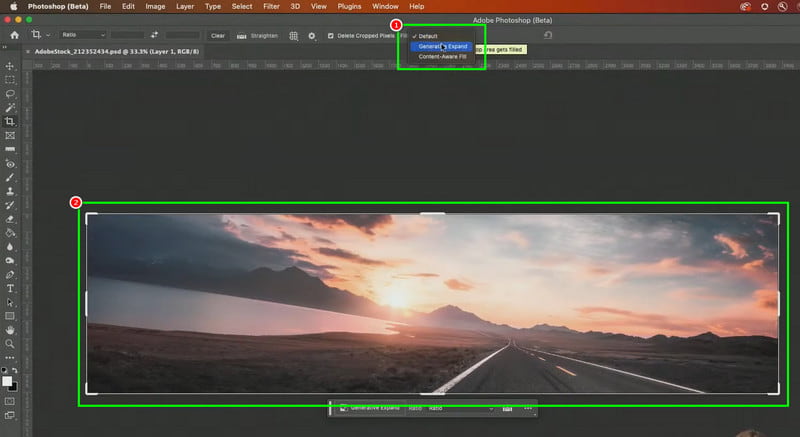This screenshot has width=800, height=437.
Task: Select the History Brush tool
Action: 10,205
